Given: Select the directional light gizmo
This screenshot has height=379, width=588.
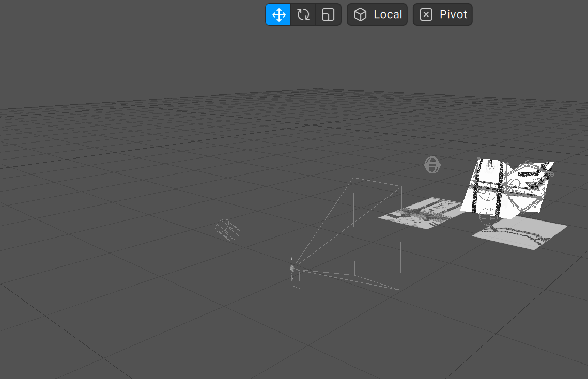Looking at the screenshot, I should [227, 229].
